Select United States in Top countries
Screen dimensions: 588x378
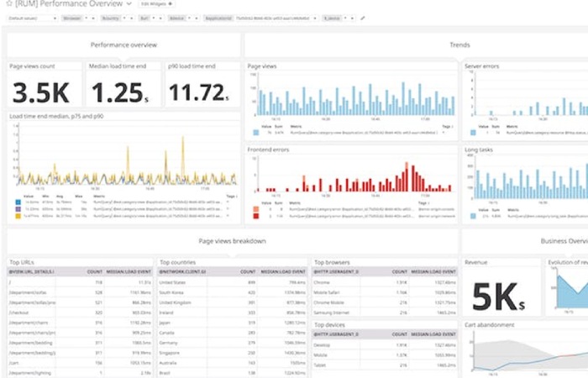pos(232,282)
